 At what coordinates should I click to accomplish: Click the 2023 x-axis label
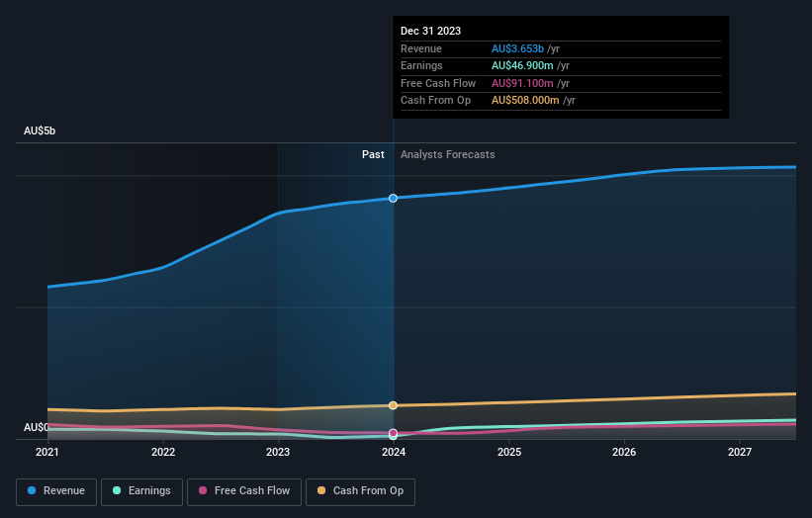click(x=278, y=452)
